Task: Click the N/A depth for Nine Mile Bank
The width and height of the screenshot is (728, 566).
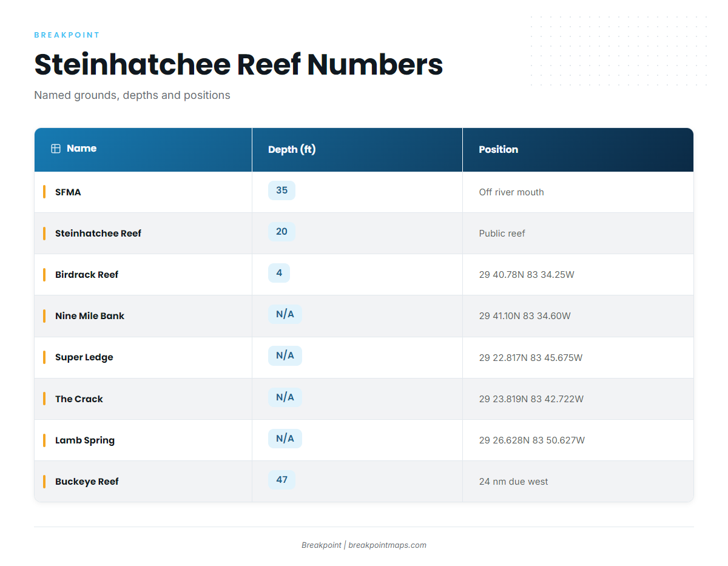Action: [285, 314]
